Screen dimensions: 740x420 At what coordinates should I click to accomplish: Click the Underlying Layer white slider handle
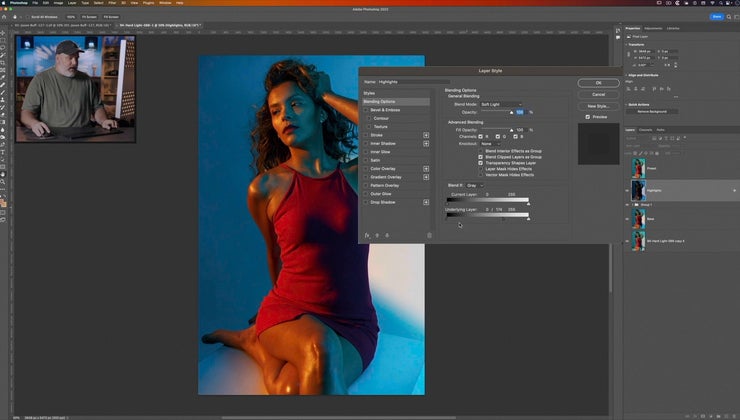[x=528, y=218]
